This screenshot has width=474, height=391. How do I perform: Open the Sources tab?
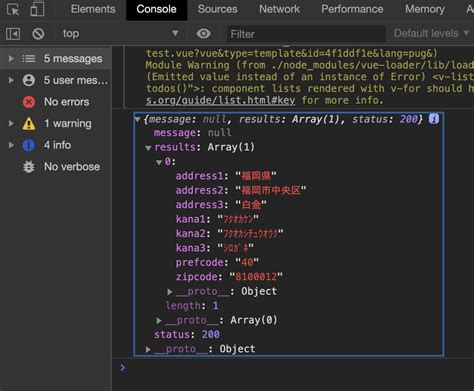[217, 9]
